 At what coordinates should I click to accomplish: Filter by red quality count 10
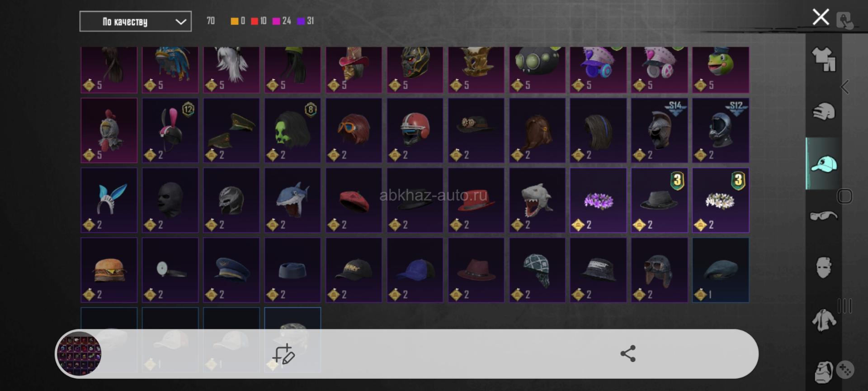pos(259,21)
